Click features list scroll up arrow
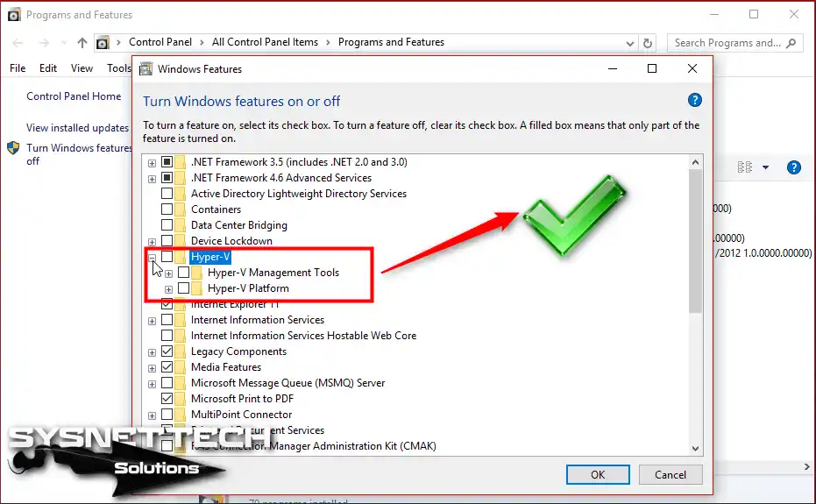 [695, 162]
